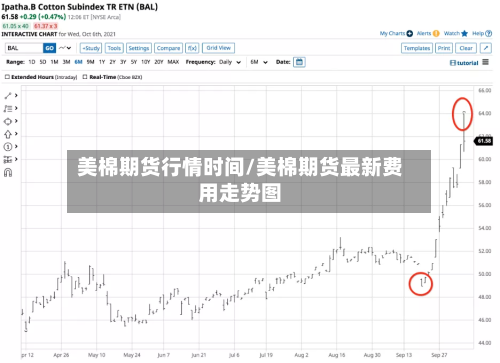Click the f(x) expressions button

(x=192, y=48)
